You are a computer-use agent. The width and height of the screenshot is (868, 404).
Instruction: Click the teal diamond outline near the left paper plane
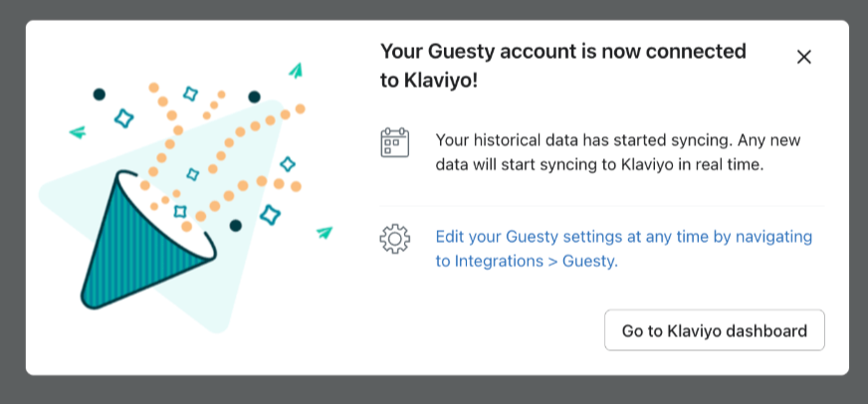point(123,118)
